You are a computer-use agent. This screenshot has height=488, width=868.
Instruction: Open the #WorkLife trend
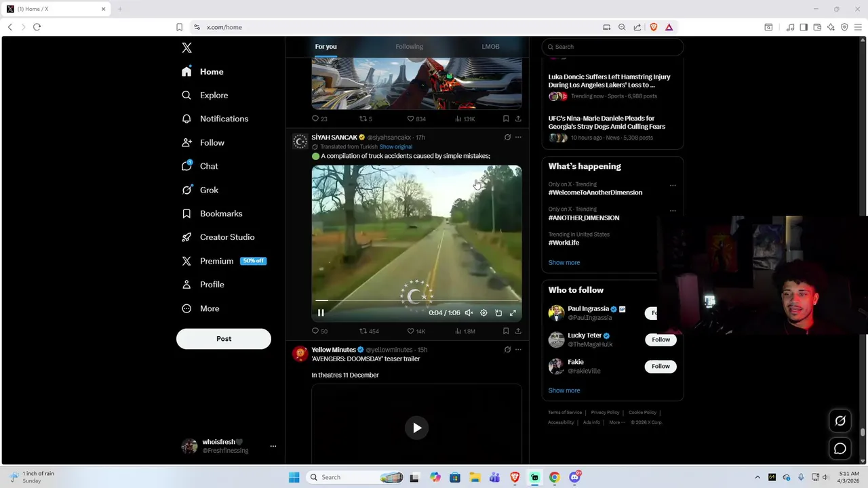(x=564, y=243)
